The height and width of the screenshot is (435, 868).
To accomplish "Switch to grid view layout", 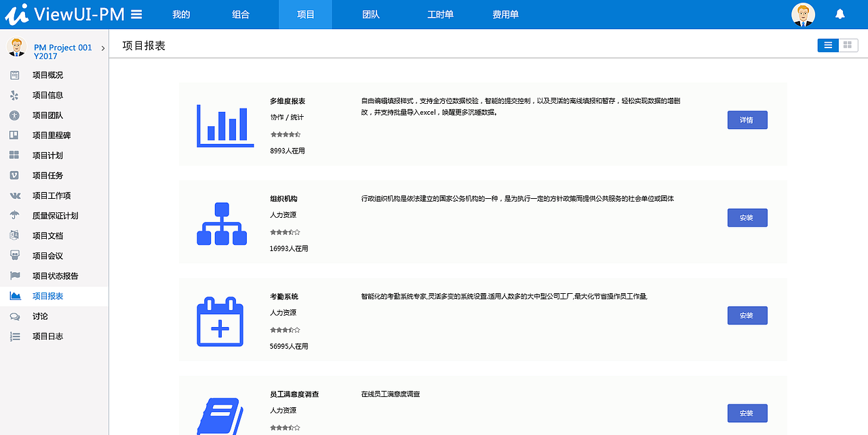I will [x=848, y=45].
